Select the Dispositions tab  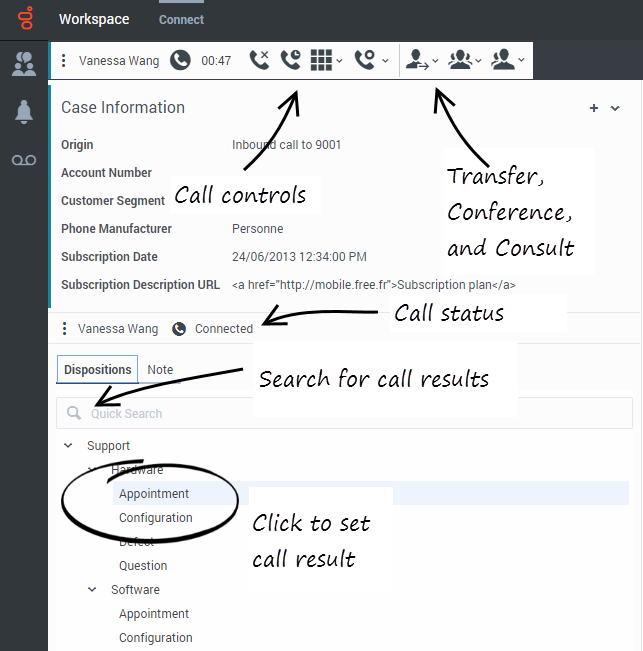point(98,370)
